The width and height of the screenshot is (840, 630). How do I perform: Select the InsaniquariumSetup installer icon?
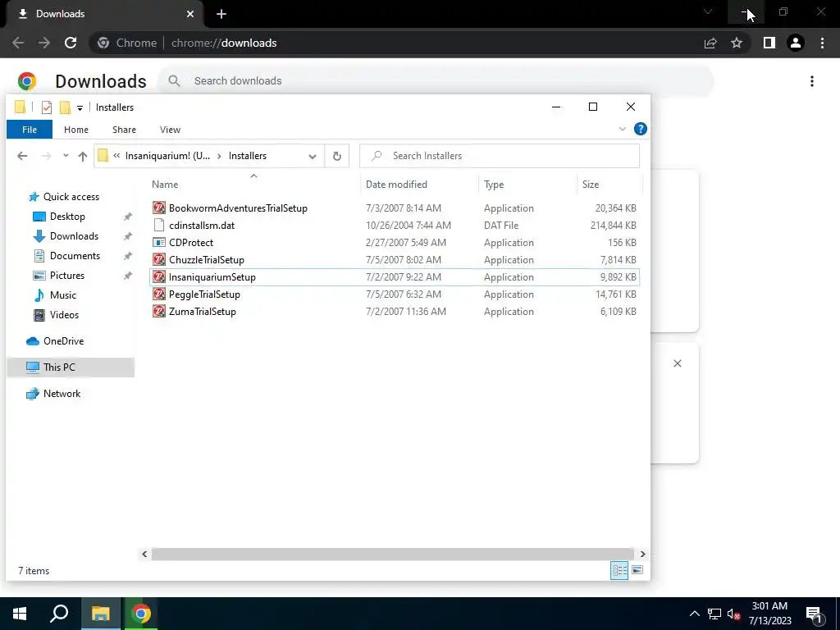[159, 277]
